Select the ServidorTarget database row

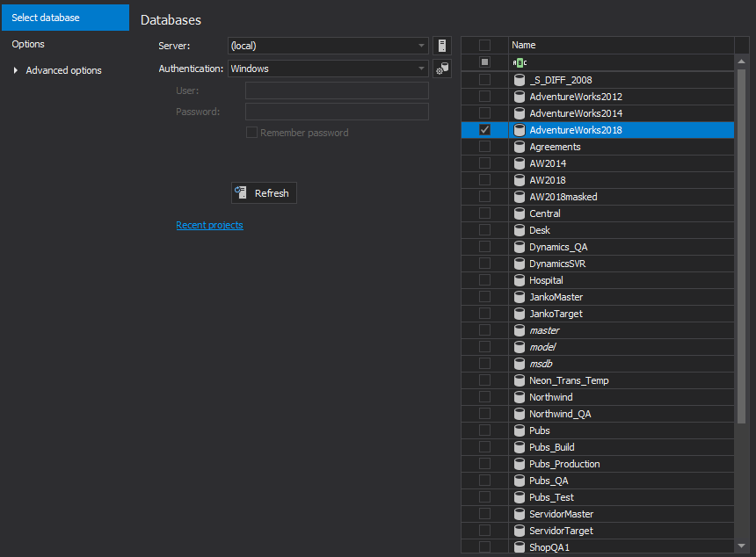(x=598, y=531)
